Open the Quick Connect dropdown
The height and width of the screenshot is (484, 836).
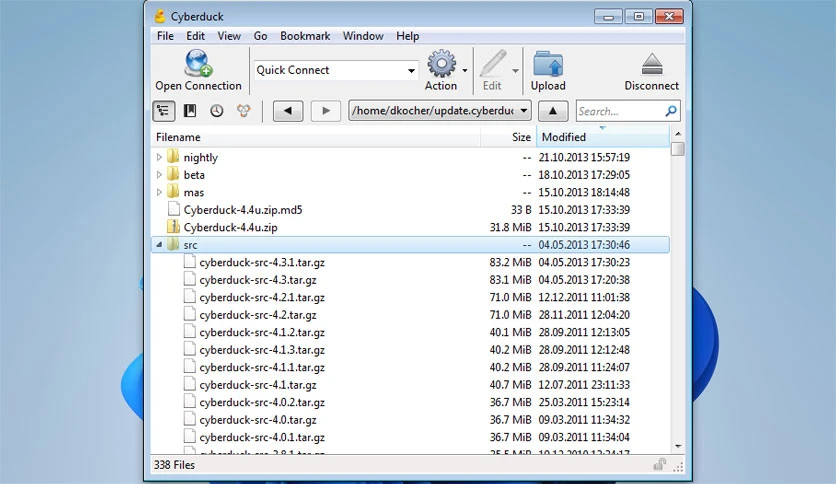411,70
